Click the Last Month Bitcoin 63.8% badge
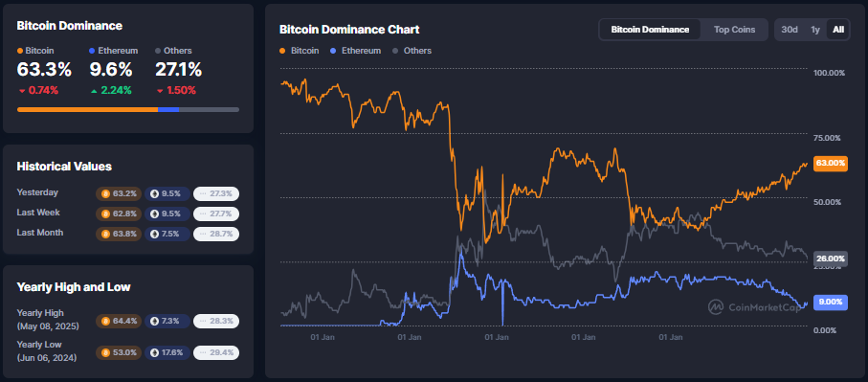 pos(119,234)
